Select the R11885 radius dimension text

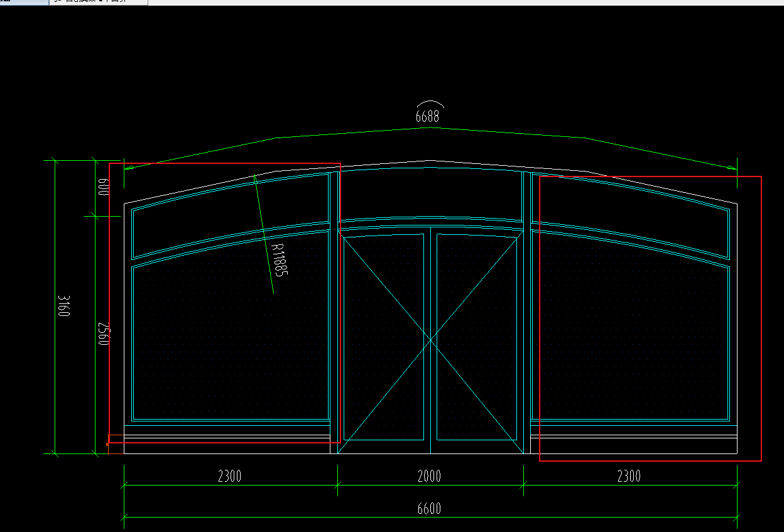(x=279, y=260)
